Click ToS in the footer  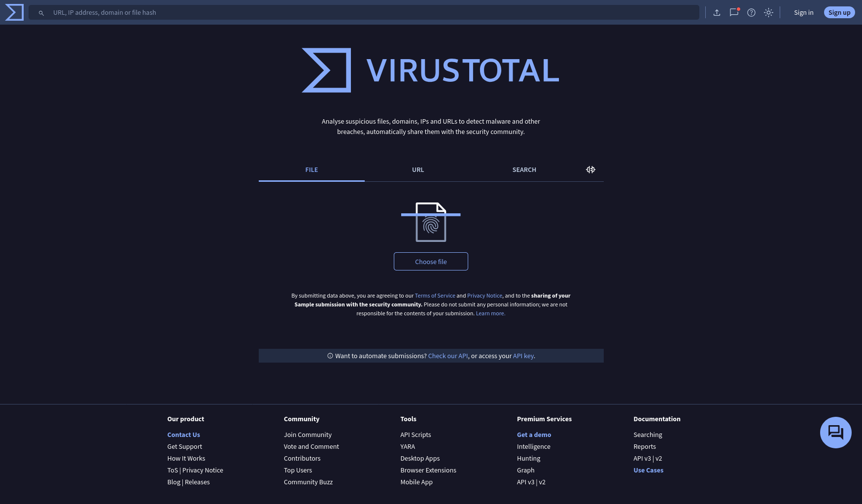(172, 470)
